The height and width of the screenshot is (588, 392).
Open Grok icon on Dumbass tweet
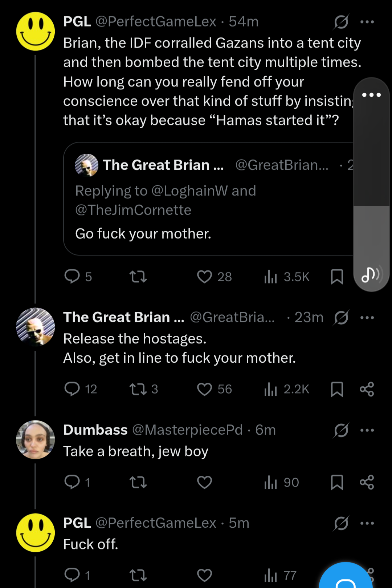tap(341, 430)
